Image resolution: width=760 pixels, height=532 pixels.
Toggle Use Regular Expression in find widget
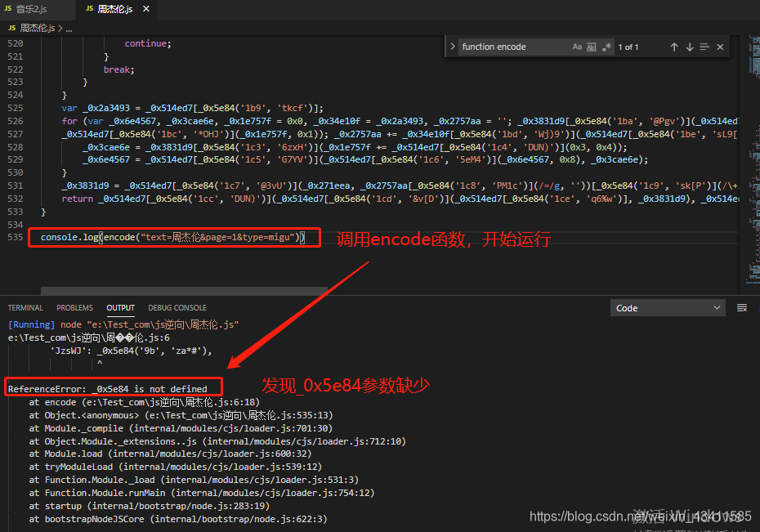606,47
